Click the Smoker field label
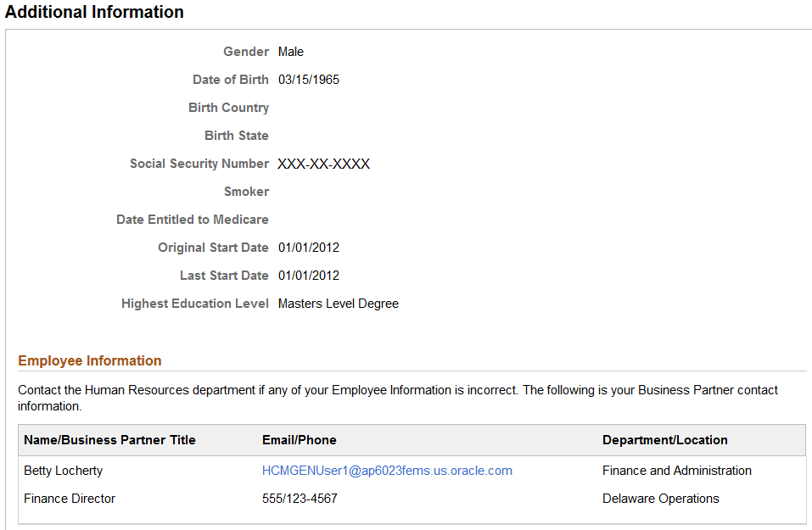Screen dimensions: 812x530 point(246,192)
